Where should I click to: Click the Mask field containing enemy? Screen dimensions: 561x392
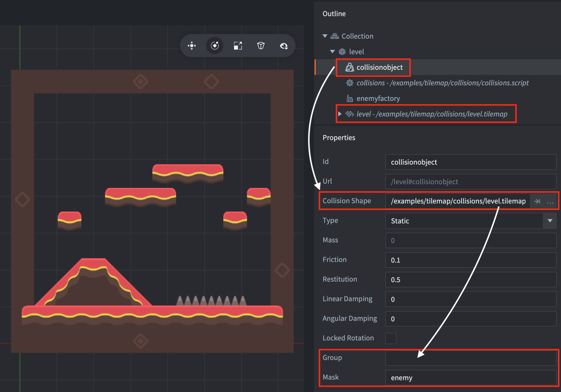tap(470, 378)
